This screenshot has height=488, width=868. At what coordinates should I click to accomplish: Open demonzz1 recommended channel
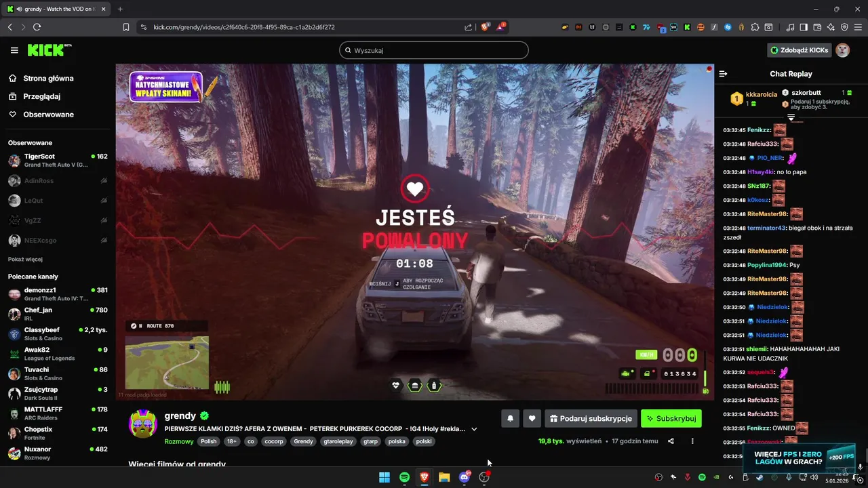(58, 294)
